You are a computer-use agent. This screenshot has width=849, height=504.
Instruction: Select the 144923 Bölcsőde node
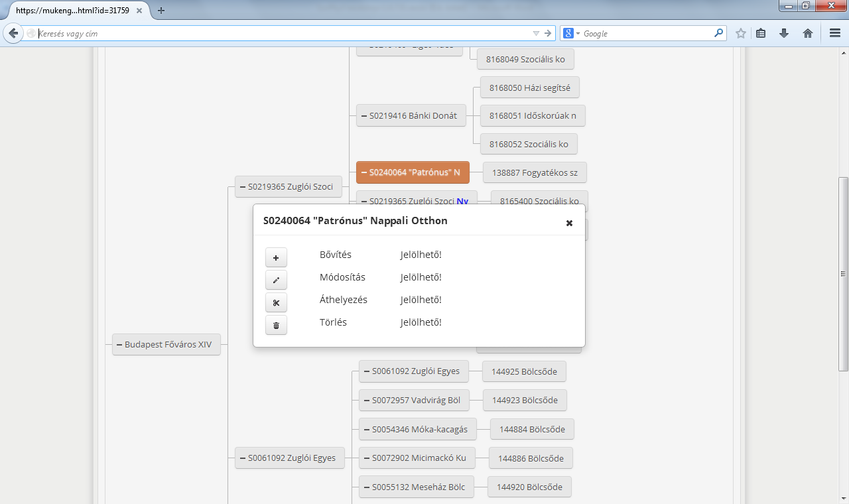pyautogui.click(x=525, y=400)
